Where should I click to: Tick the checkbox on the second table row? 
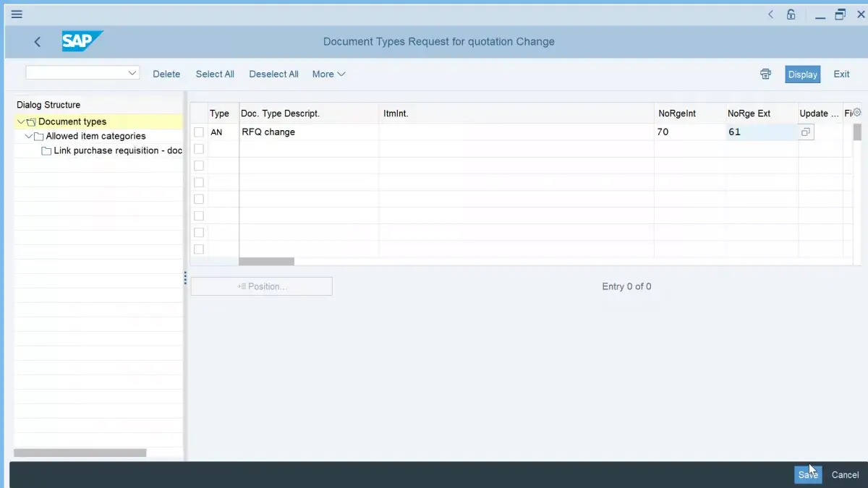point(198,148)
